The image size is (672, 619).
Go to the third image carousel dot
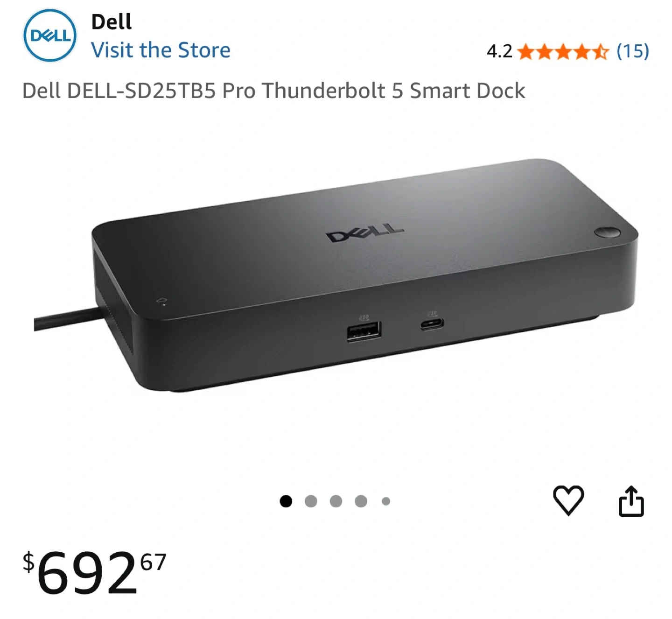click(x=336, y=501)
